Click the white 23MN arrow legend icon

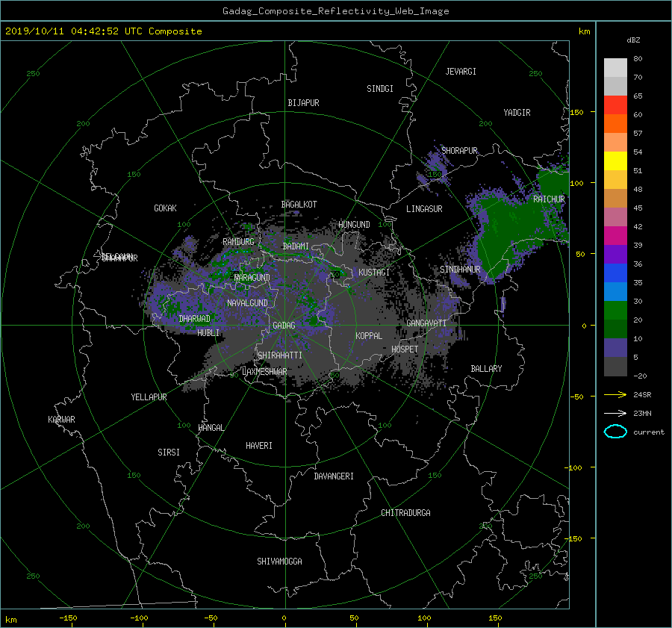tap(615, 413)
